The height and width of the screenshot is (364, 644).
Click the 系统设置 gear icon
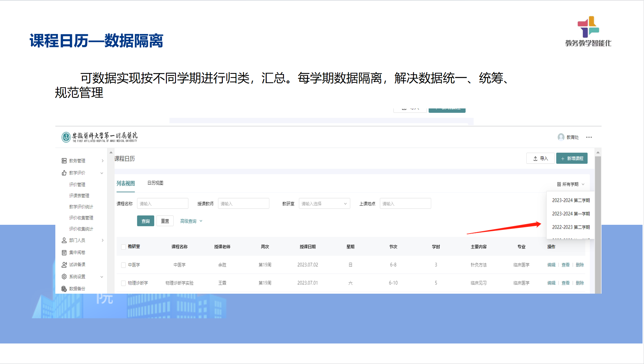(64, 277)
